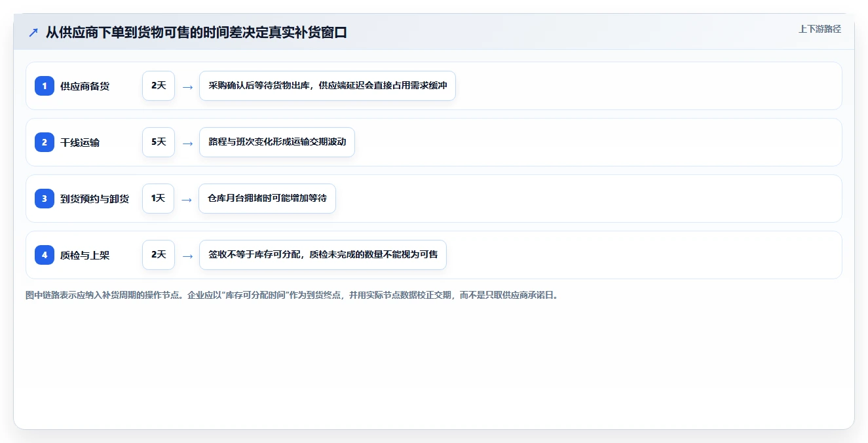868x443 pixels.
Task: Click the title 从供应商下单到货物可售的时间差决定真实补货窗口
Action: tap(197, 33)
